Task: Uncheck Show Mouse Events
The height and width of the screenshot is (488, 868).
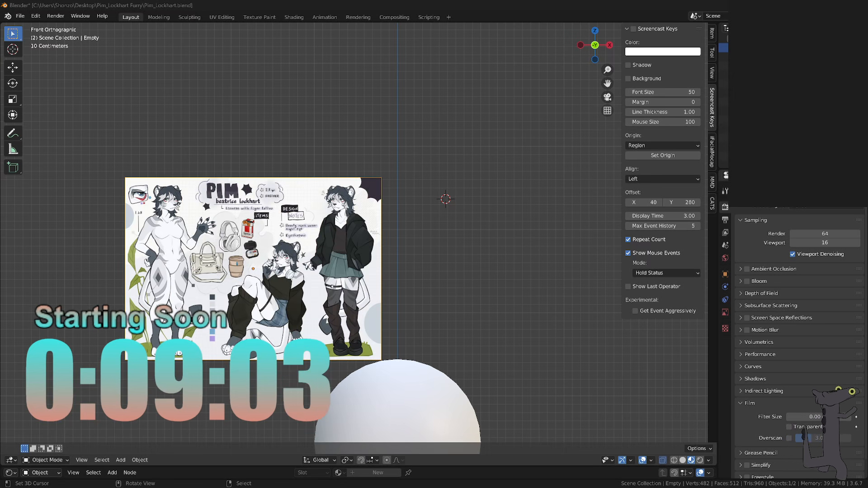Action: click(628, 253)
